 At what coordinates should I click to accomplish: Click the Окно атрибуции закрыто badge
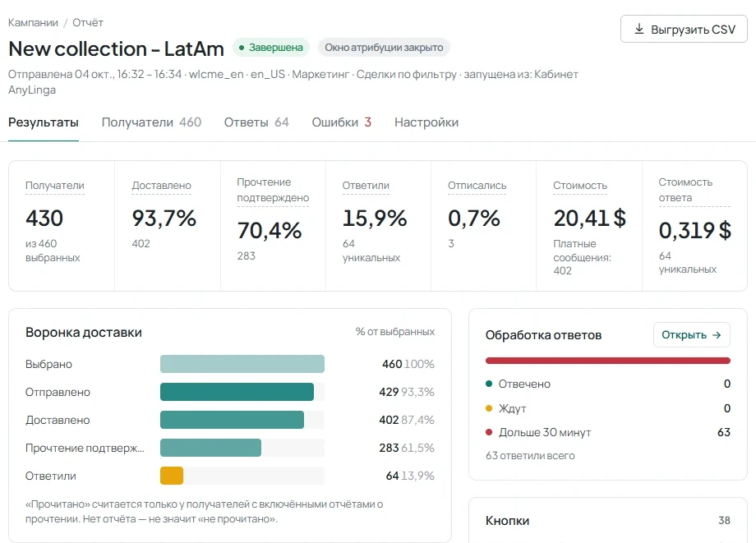[x=384, y=48]
